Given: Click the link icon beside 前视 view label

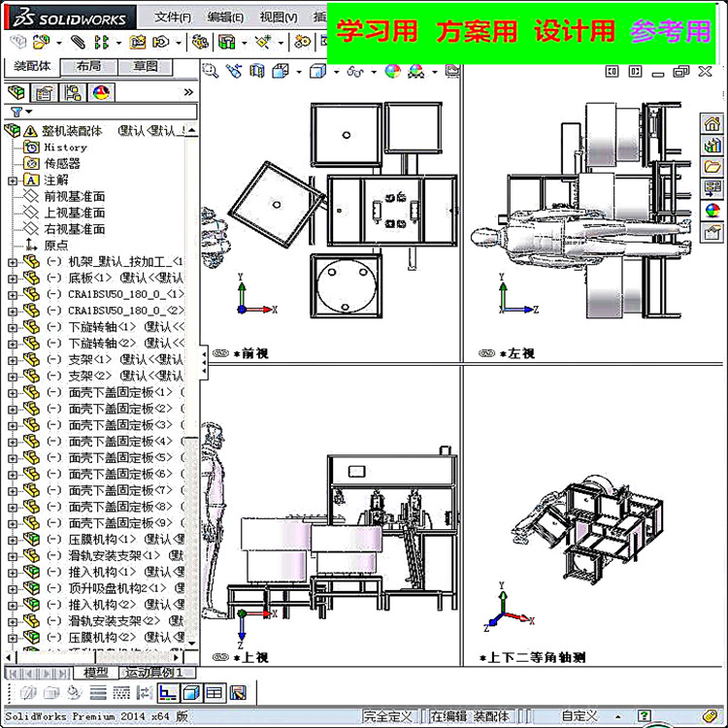Looking at the screenshot, I should coord(220,353).
